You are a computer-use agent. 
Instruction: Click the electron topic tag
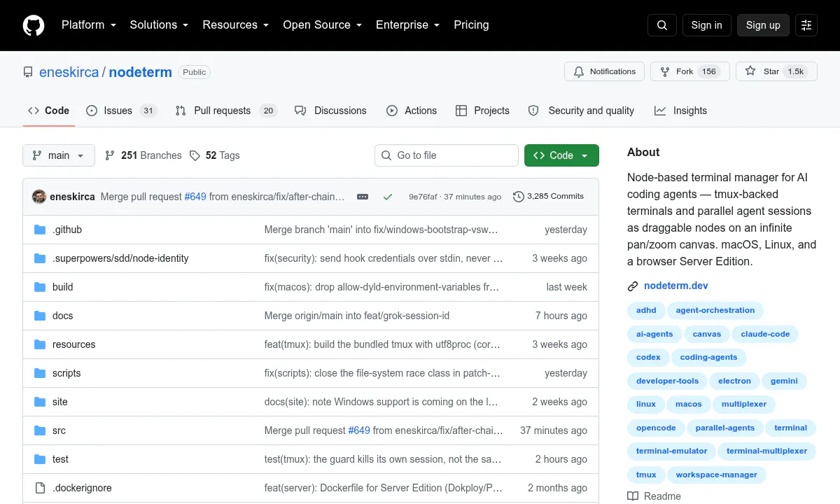[x=734, y=381]
